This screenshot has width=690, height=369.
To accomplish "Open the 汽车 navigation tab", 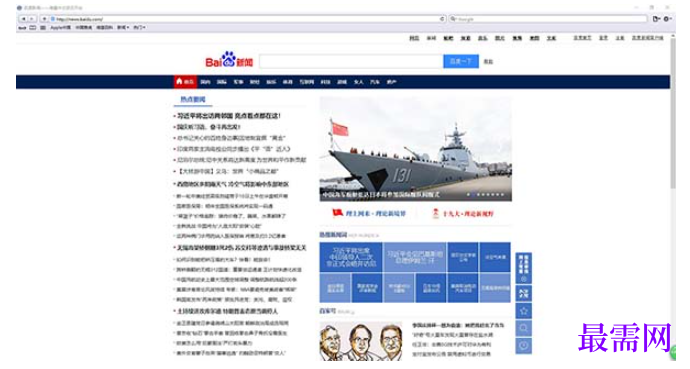I will point(375,82).
